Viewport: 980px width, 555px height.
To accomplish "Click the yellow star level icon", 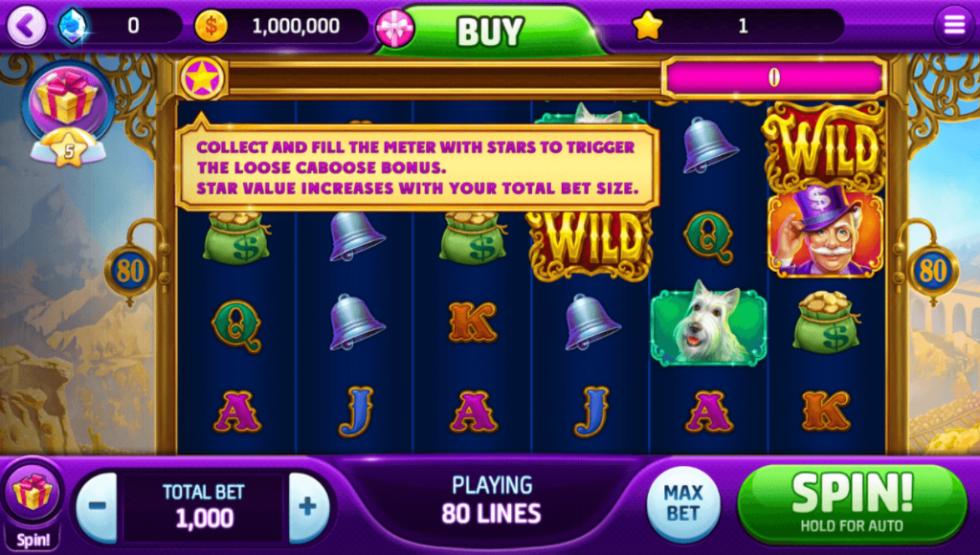I will [x=647, y=26].
